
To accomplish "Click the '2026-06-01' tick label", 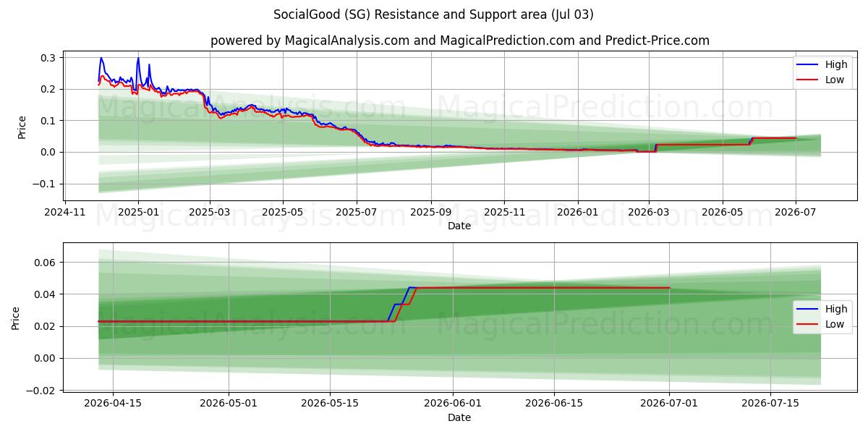I will [x=453, y=404].
